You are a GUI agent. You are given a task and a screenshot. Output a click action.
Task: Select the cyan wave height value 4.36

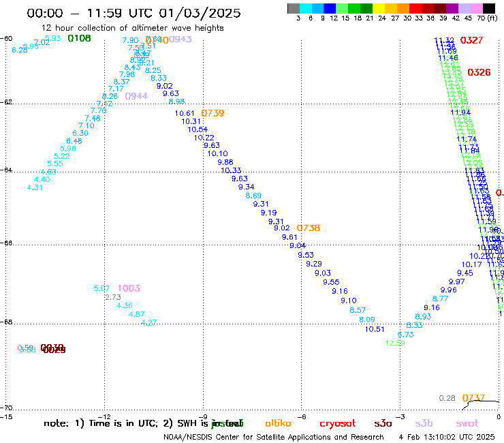pyautogui.click(x=125, y=305)
